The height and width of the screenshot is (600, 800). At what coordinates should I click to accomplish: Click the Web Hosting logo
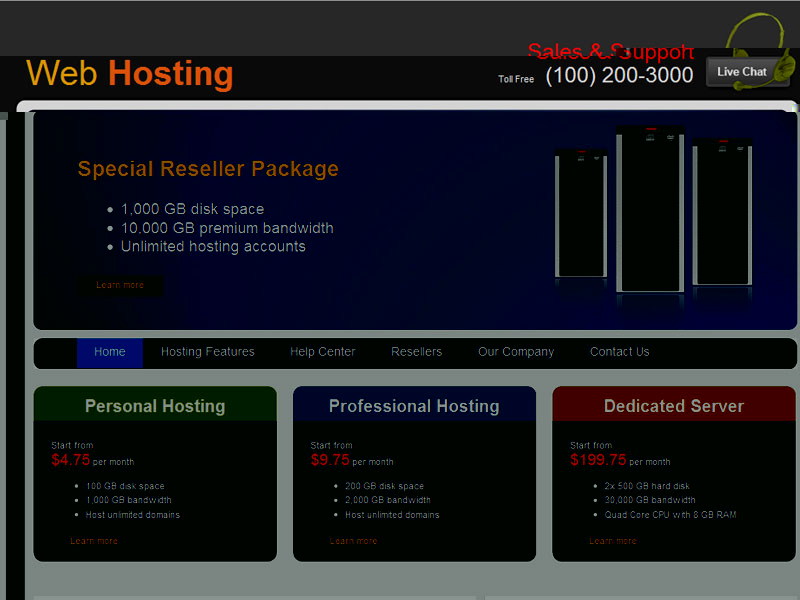pyautogui.click(x=130, y=74)
